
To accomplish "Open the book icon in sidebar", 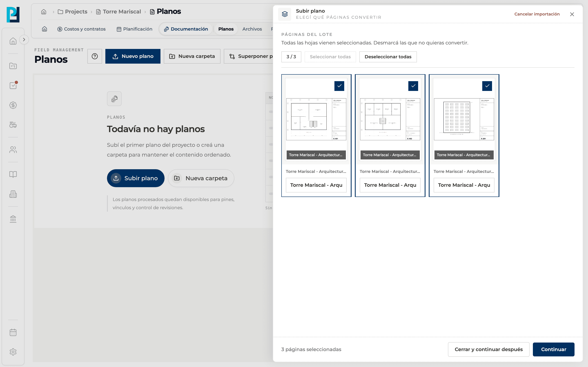I will point(13,174).
